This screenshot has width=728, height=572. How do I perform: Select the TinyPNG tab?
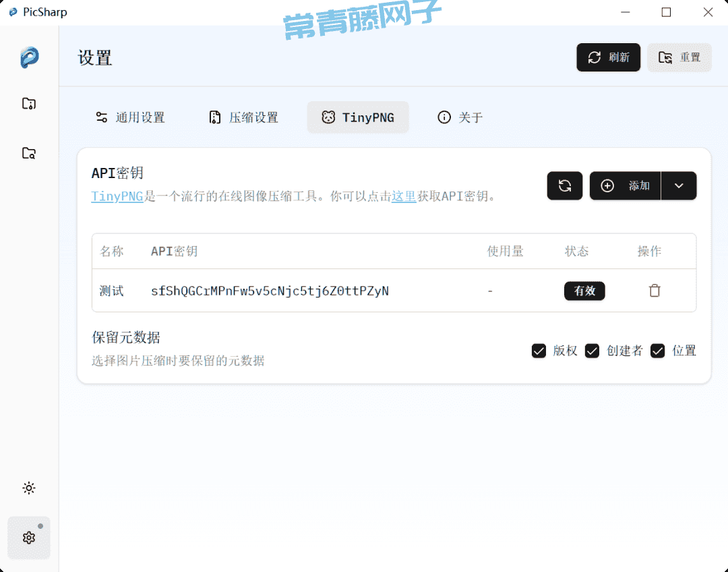pyautogui.click(x=358, y=117)
